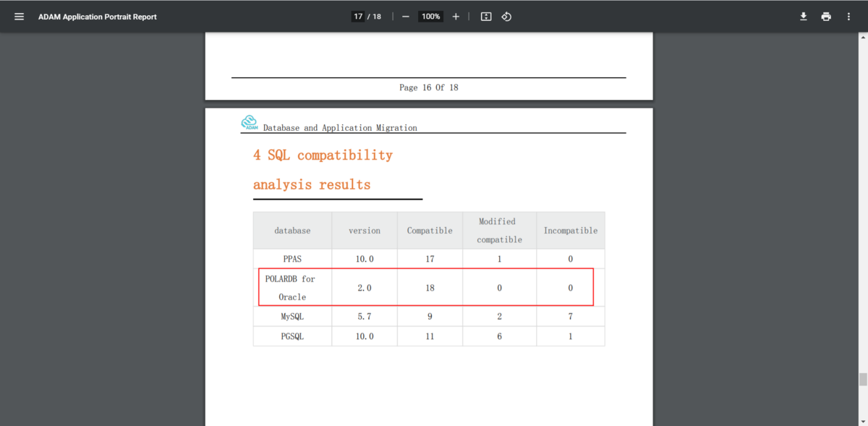Click the 'Compatible' column header
This screenshot has width=868, height=426.
point(430,231)
